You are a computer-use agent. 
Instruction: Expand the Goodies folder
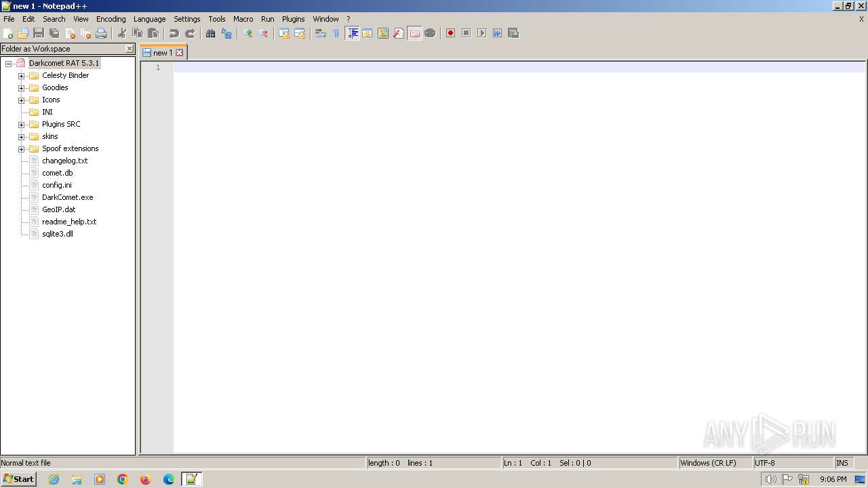21,88
